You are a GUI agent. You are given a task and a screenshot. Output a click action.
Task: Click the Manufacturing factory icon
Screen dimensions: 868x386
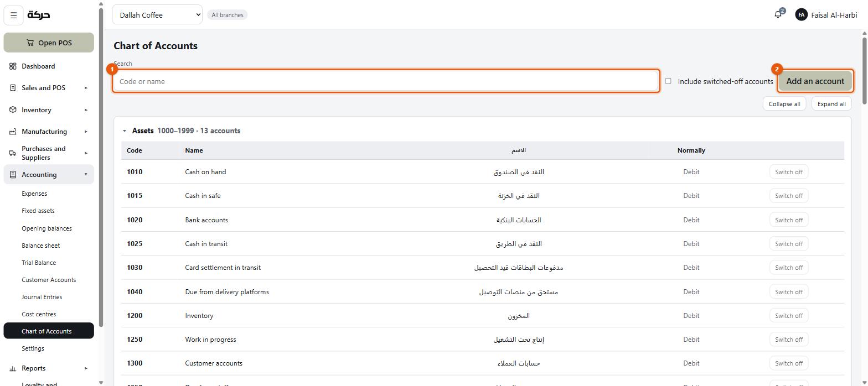(13, 132)
